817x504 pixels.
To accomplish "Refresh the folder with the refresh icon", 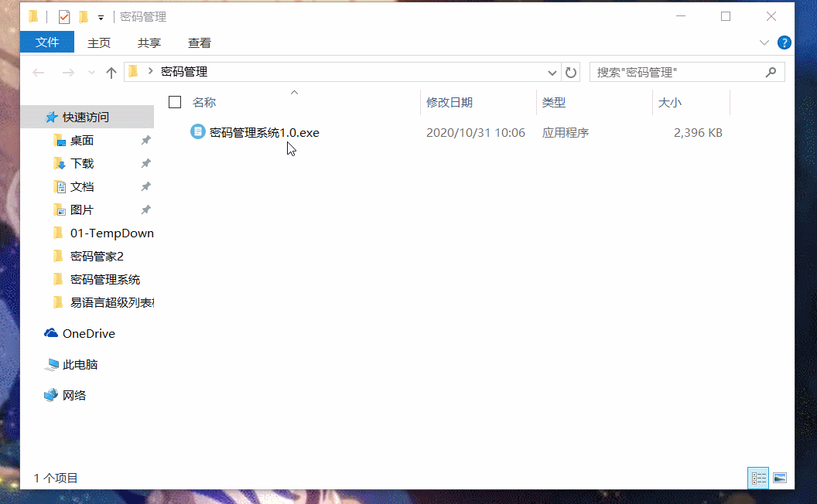I will click(570, 72).
